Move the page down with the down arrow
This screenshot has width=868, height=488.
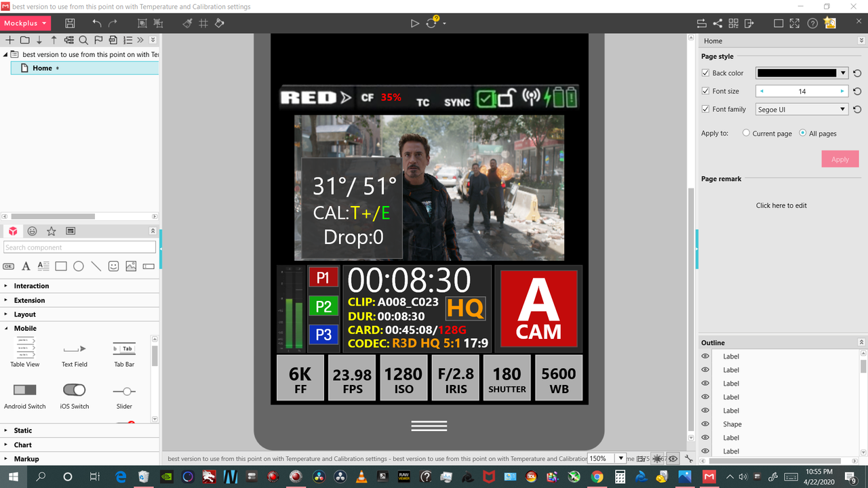pos(39,40)
